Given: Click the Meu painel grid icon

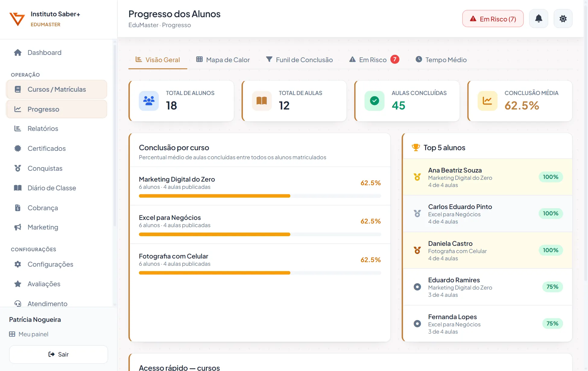Looking at the screenshot, I should (x=12, y=334).
